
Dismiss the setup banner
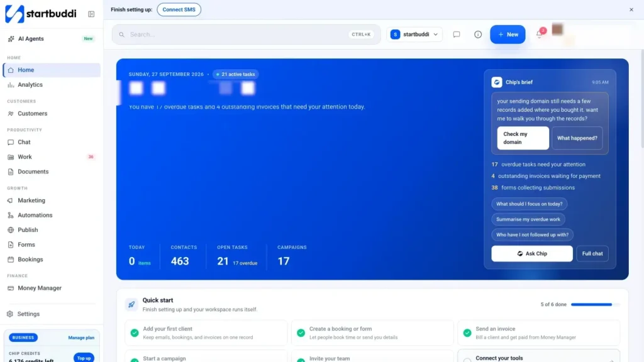click(x=631, y=9)
